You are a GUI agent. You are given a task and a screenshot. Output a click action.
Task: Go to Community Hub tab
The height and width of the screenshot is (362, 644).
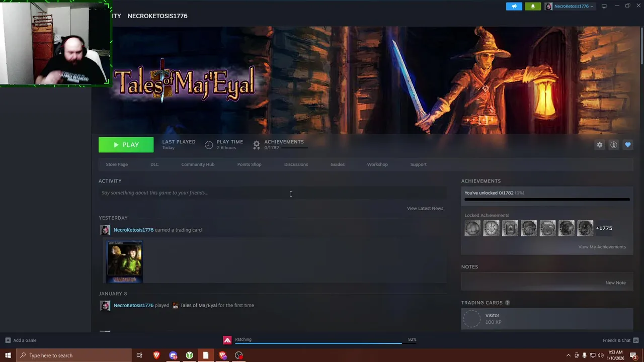click(x=198, y=164)
